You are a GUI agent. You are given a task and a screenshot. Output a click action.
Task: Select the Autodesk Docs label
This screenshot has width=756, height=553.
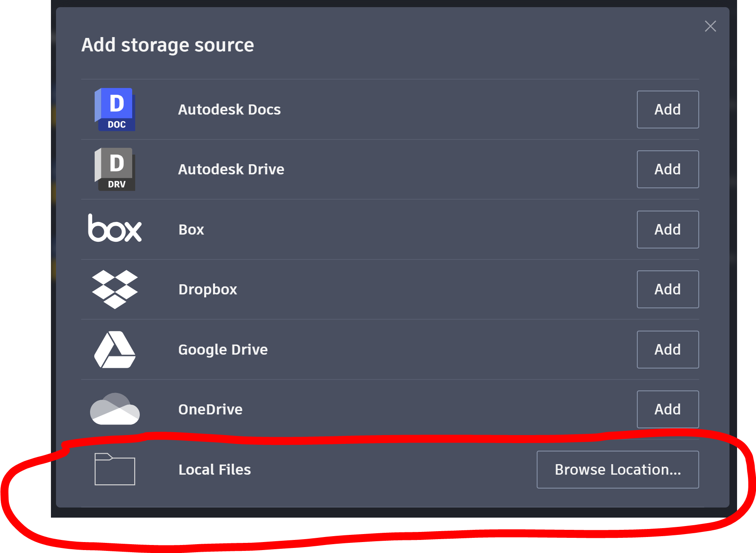pyautogui.click(x=229, y=110)
